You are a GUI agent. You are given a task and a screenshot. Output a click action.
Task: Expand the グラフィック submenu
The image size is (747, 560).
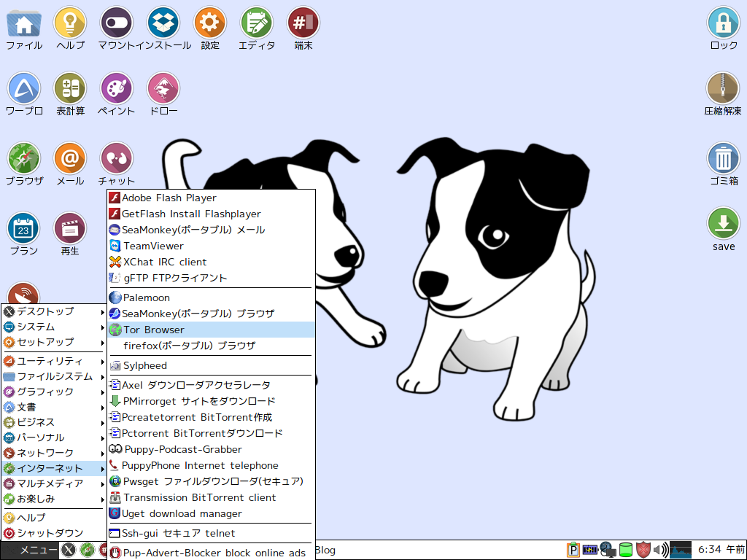coord(53,392)
